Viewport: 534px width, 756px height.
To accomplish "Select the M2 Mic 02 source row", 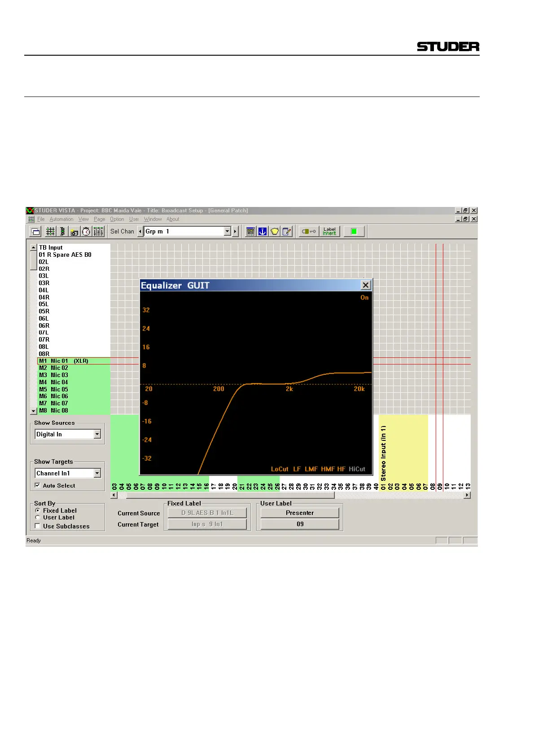I will coord(74,368).
